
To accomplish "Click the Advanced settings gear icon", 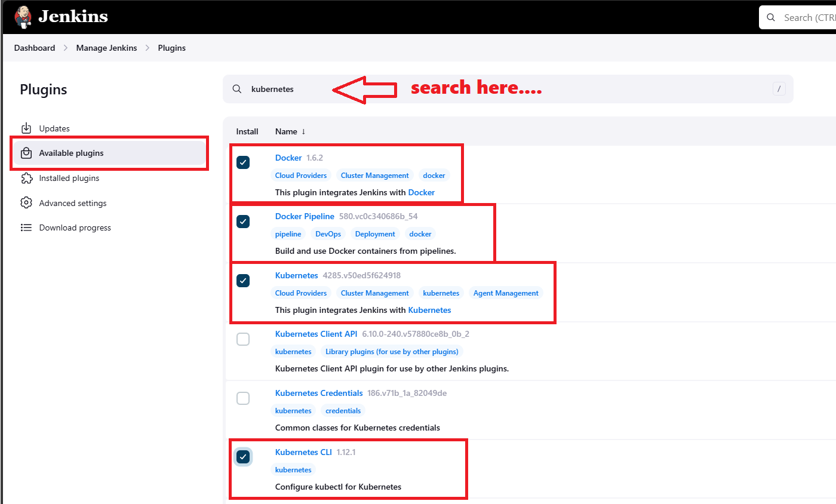I will click(x=26, y=203).
